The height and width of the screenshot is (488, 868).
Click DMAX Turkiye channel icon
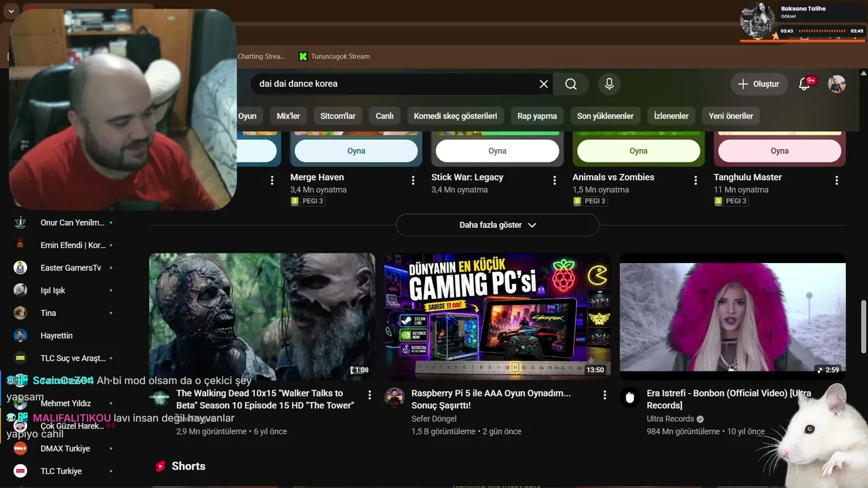tap(20, 448)
